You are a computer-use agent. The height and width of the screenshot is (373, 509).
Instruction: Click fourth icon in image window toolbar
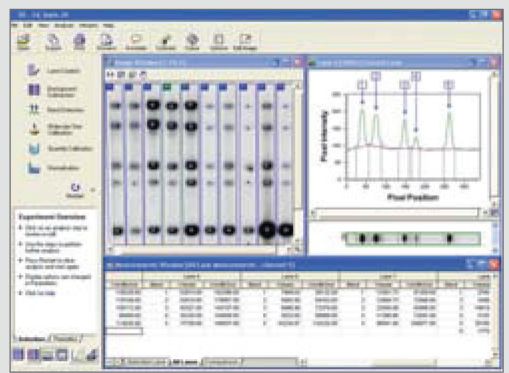(143, 75)
